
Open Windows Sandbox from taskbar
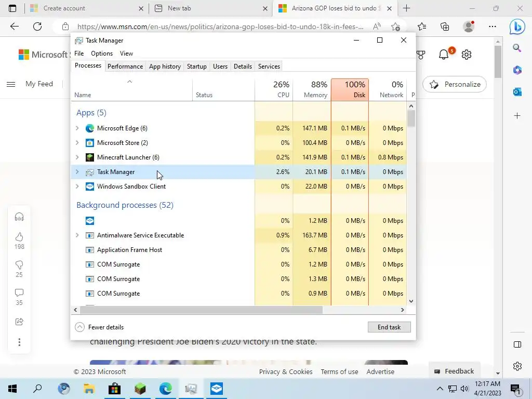click(217, 389)
